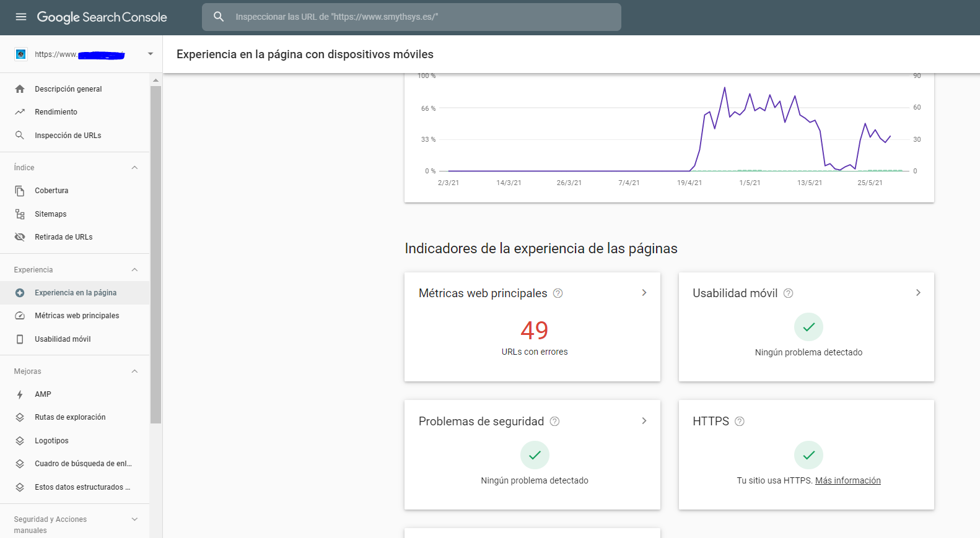This screenshot has width=980, height=538.
Task: Click the URL inspection search field
Action: point(421,17)
